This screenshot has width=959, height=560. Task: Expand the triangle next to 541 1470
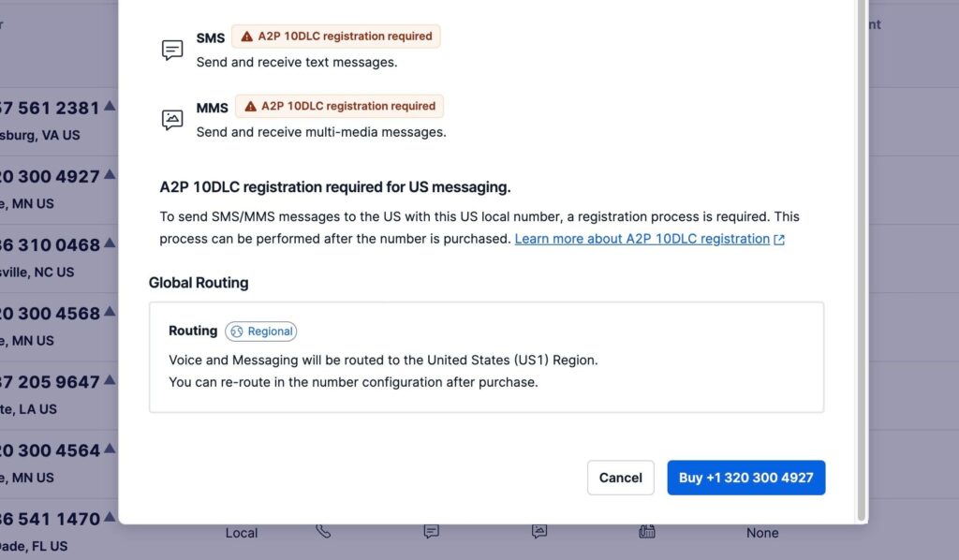click(x=110, y=517)
